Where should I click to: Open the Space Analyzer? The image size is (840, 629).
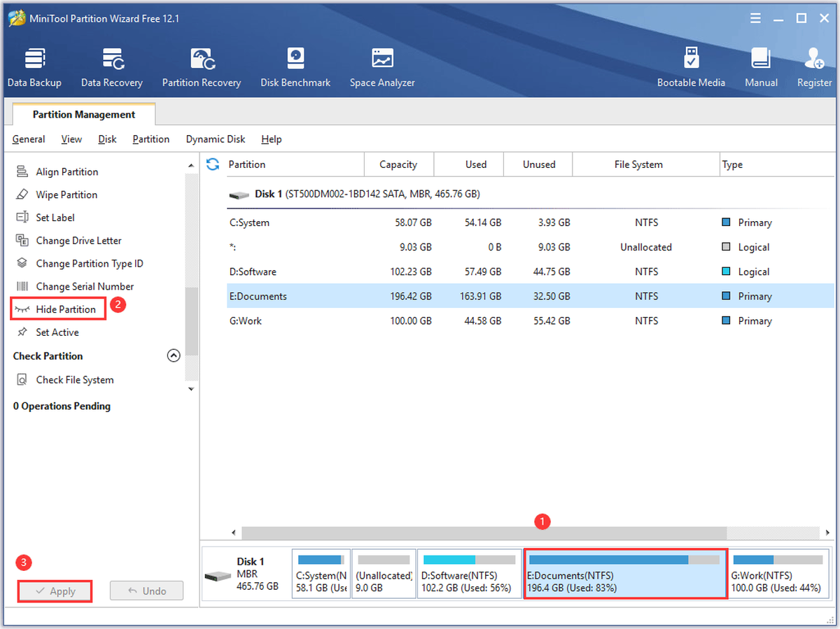click(382, 68)
